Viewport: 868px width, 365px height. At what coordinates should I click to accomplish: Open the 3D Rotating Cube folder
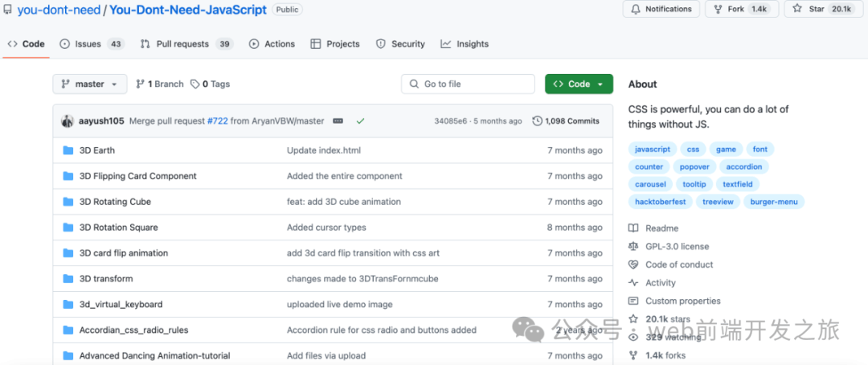115,202
